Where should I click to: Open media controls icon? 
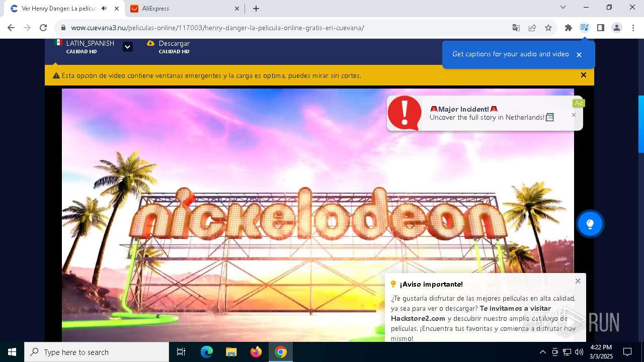(x=584, y=28)
